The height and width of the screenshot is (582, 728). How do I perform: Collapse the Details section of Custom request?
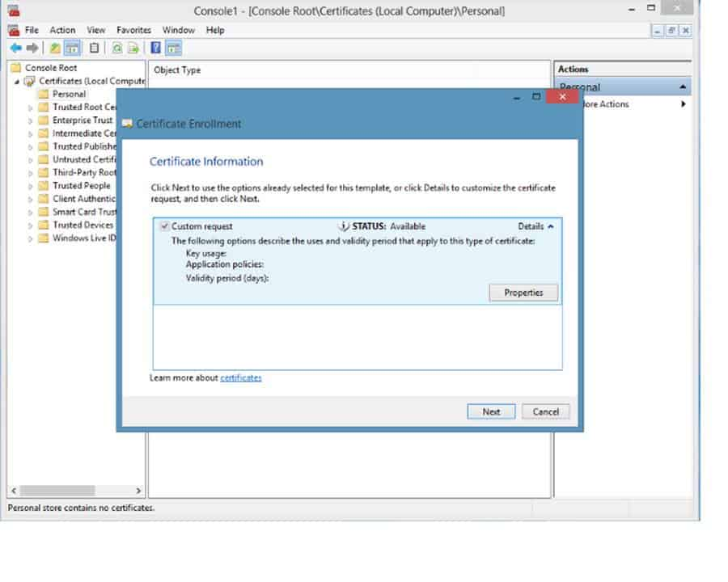(x=535, y=226)
